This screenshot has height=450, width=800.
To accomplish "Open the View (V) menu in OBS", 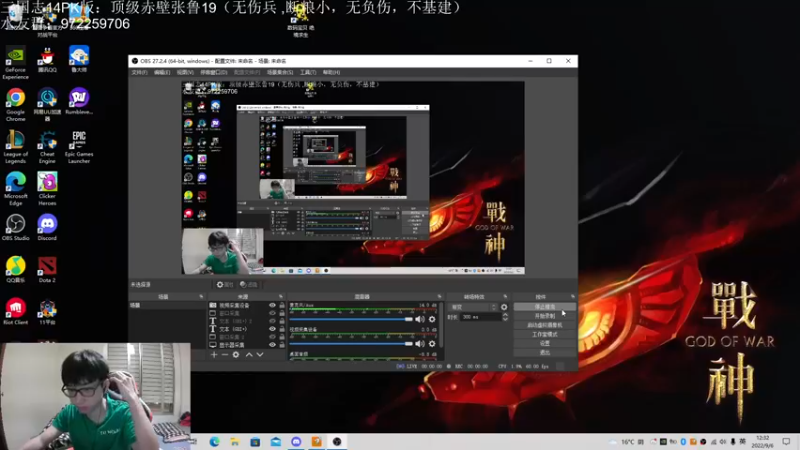I will (185, 72).
